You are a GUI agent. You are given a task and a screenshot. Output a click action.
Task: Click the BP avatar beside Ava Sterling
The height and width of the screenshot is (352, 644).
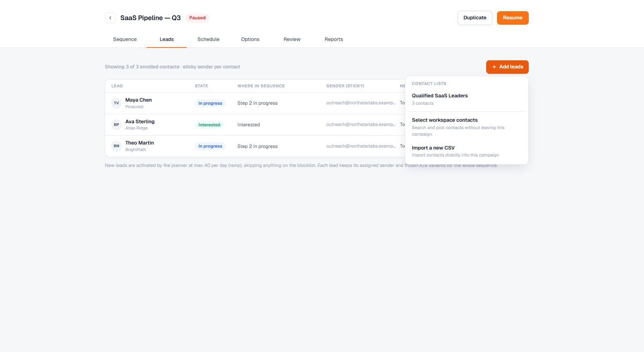(116, 125)
